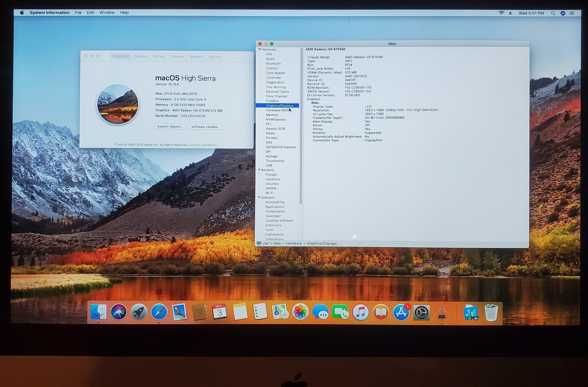Select Applications under Software
The width and height of the screenshot is (588, 387).
[275, 207]
